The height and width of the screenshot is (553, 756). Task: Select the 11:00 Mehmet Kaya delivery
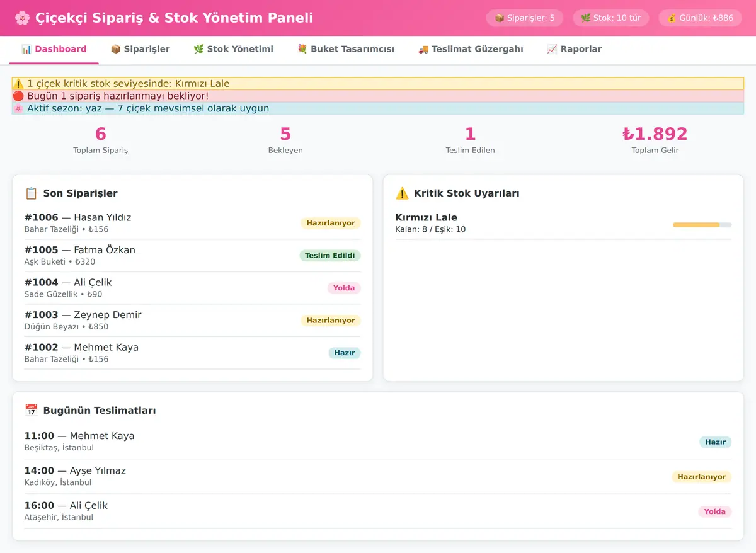pos(378,442)
